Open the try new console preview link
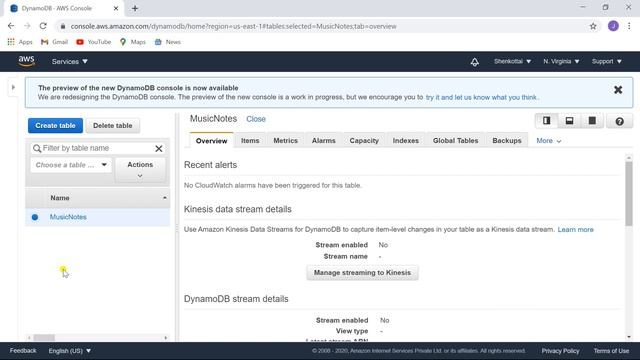Image resolution: width=640 pixels, height=360 pixels. tap(482, 97)
